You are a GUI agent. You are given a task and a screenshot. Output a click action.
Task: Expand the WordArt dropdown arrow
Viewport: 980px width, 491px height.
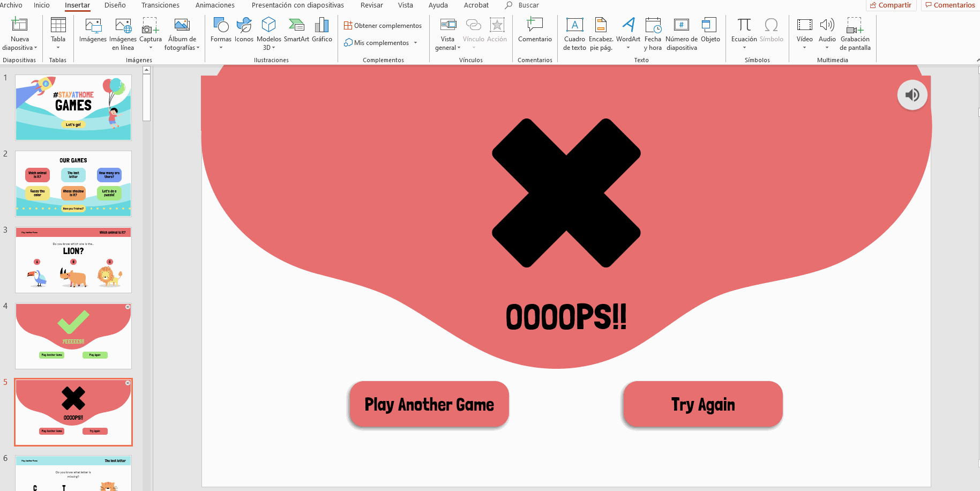pyautogui.click(x=628, y=48)
